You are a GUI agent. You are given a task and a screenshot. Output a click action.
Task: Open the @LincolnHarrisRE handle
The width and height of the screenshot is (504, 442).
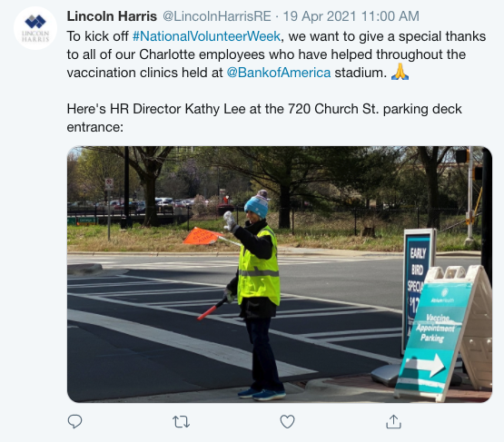(217, 16)
